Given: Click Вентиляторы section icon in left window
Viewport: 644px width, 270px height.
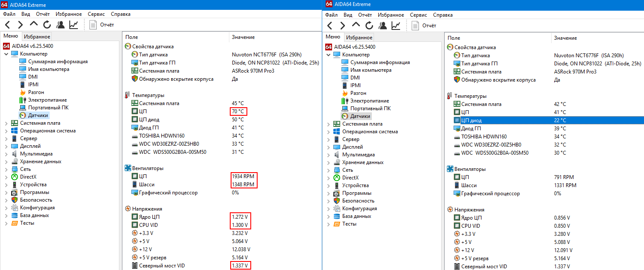Looking at the screenshot, I should pyautogui.click(x=128, y=168).
